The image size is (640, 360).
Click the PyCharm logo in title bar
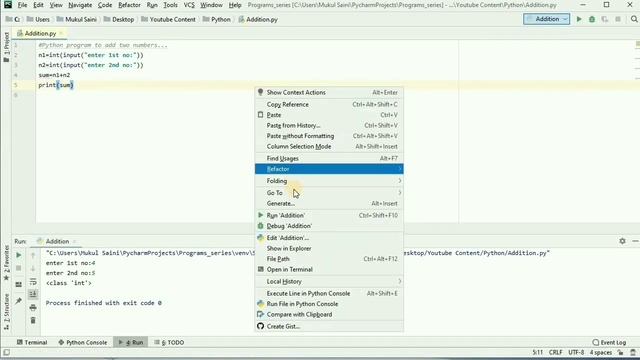[8, 5]
